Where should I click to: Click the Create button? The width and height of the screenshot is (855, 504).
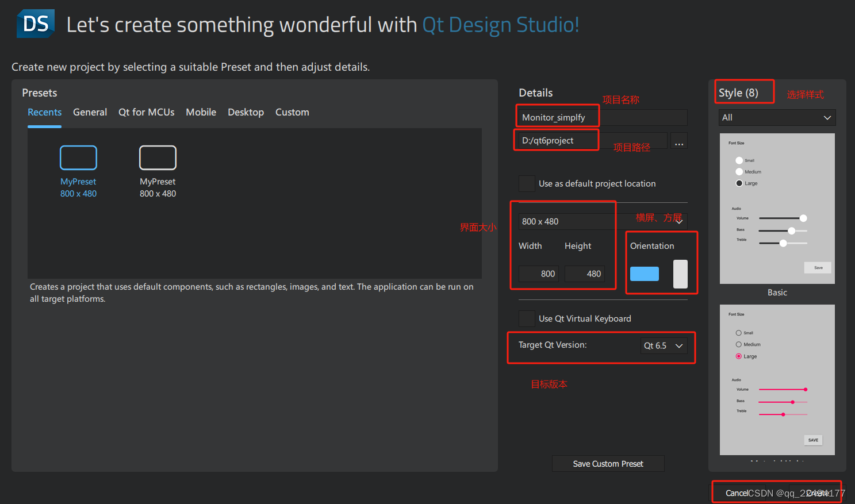point(816,493)
